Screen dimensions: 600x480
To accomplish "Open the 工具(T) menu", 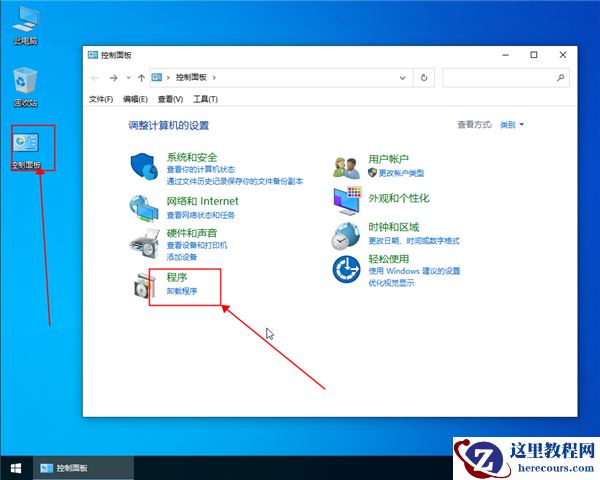I will tap(205, 99).
